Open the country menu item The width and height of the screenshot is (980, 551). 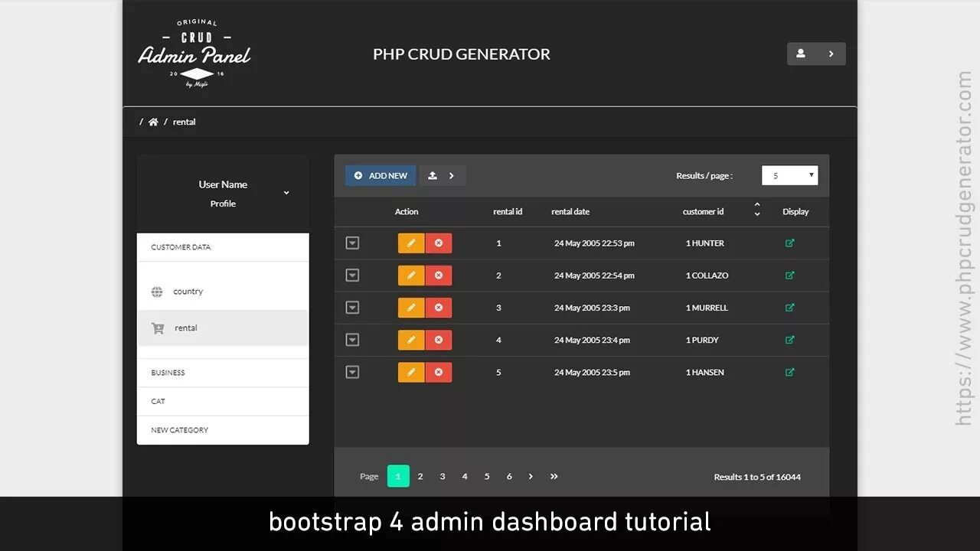click(x=223, y=292)
